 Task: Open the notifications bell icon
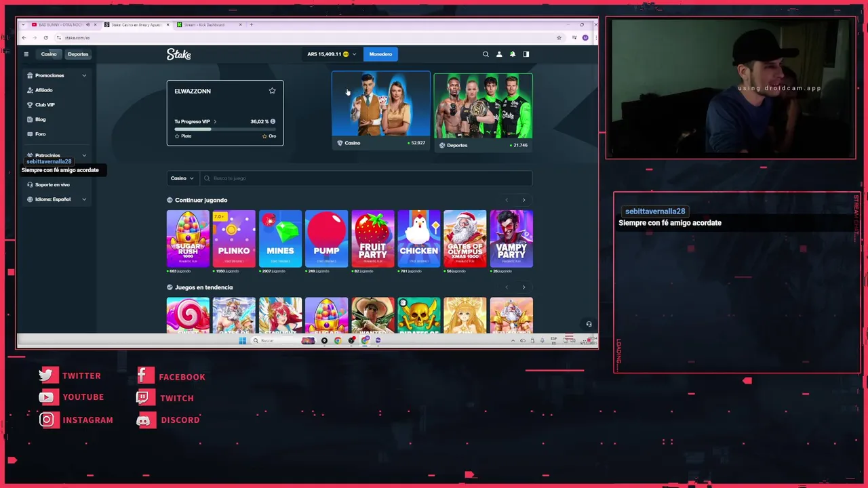(513, 54)
